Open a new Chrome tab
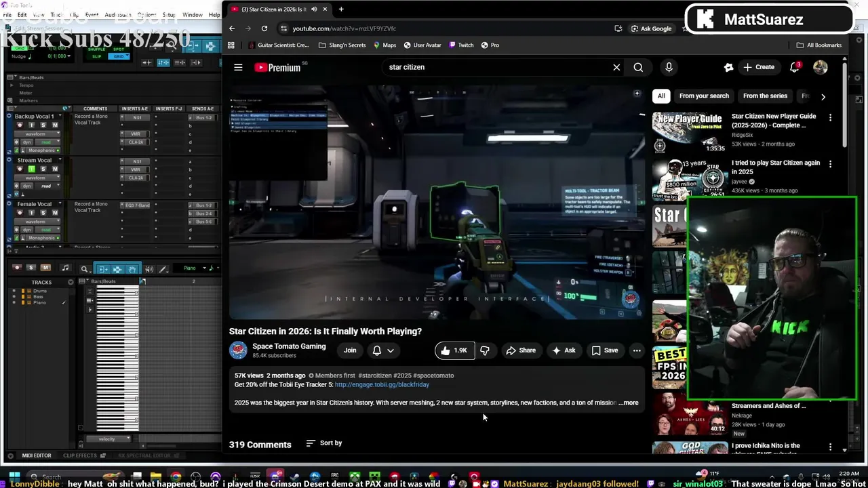Image resolution: width=868 pixels, height=488 pixels. (341, 9)
